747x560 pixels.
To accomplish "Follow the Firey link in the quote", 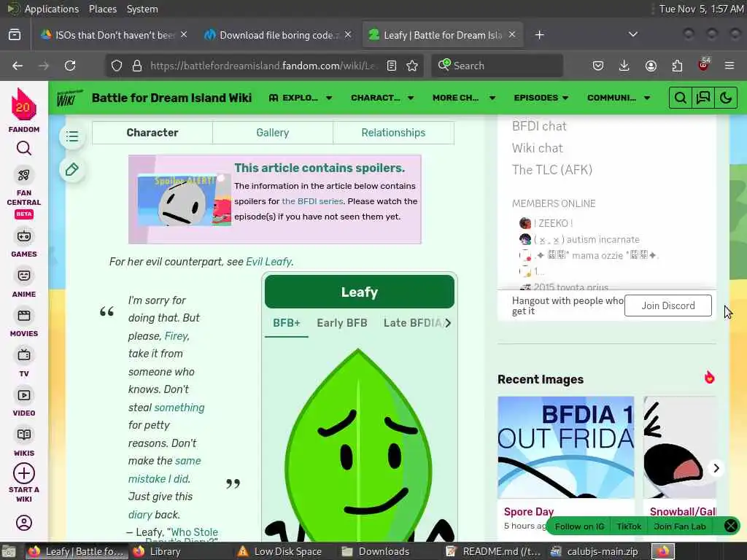I will pos(177,335).
